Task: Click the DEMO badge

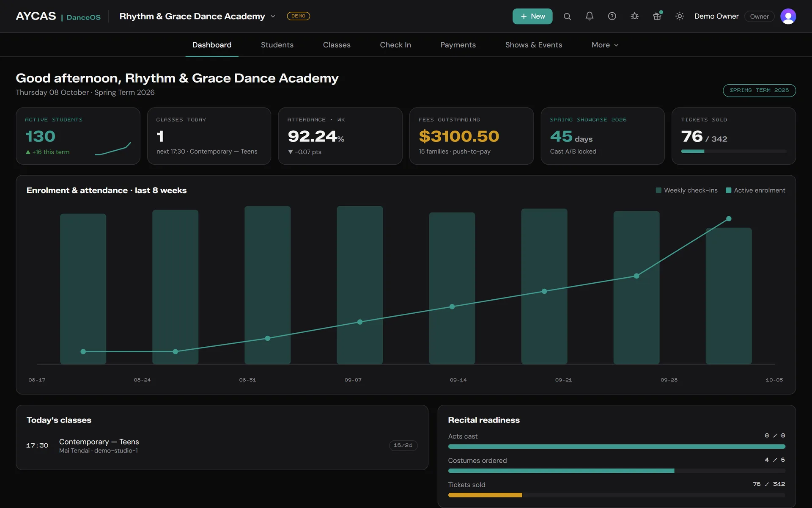Action: click(x=298, y=16)
